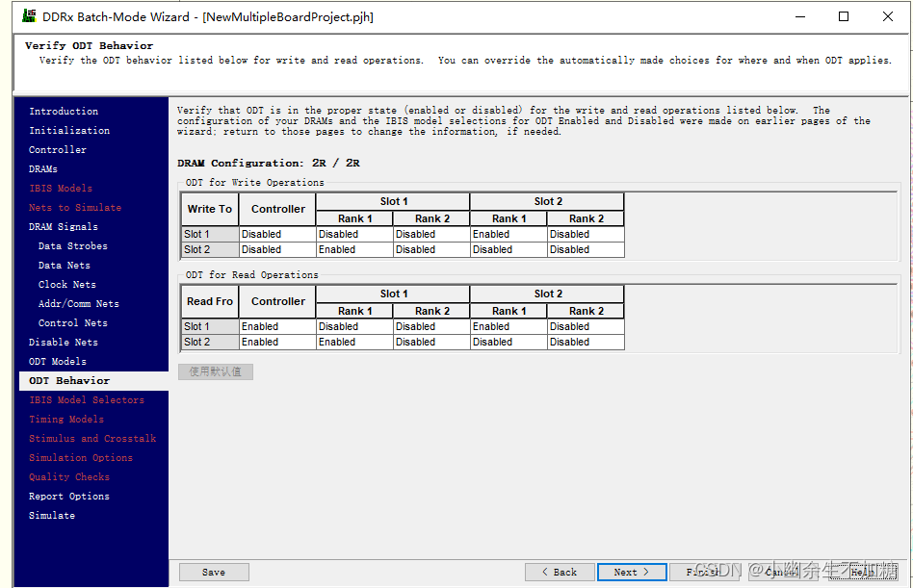Change Read Slot 2 row, Slot 1 Rank 1 Enabled cell
This screenshot has width=913, height=588.
[x=354, y=342]
